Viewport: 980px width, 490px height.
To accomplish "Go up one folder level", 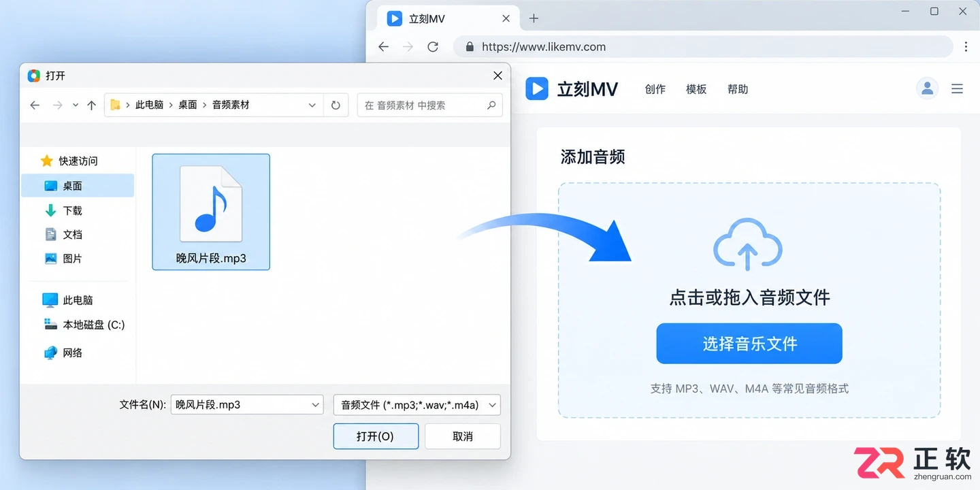I will (92, 105).
